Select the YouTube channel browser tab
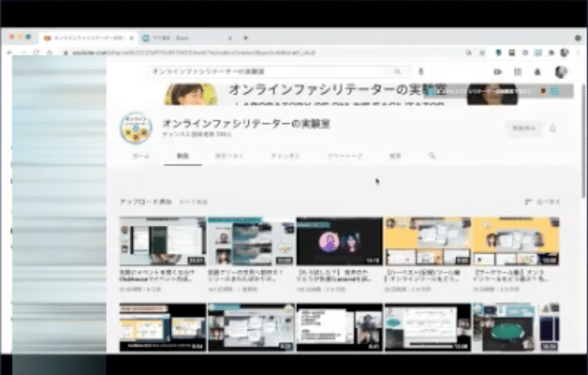Image resolution: width=588 pixels, height=375 pixels. (x=89, y=38)
